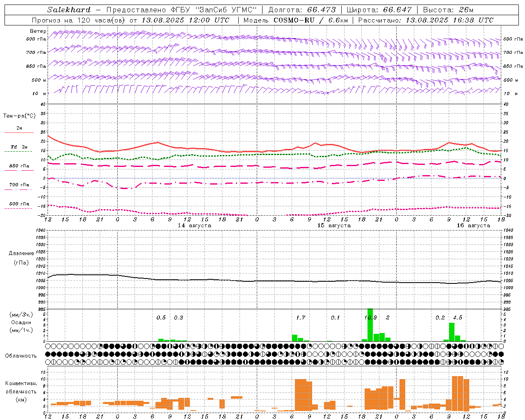Click the 0.3 precipitation total value
Screen dimensions: 525x420
click(178, 317)
